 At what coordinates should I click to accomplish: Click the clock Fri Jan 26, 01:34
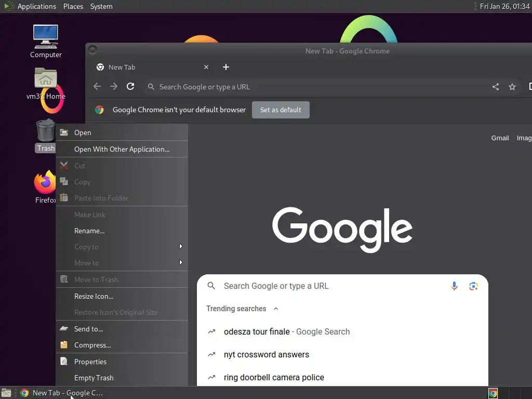pyautogui.click(x=504, y=6)
